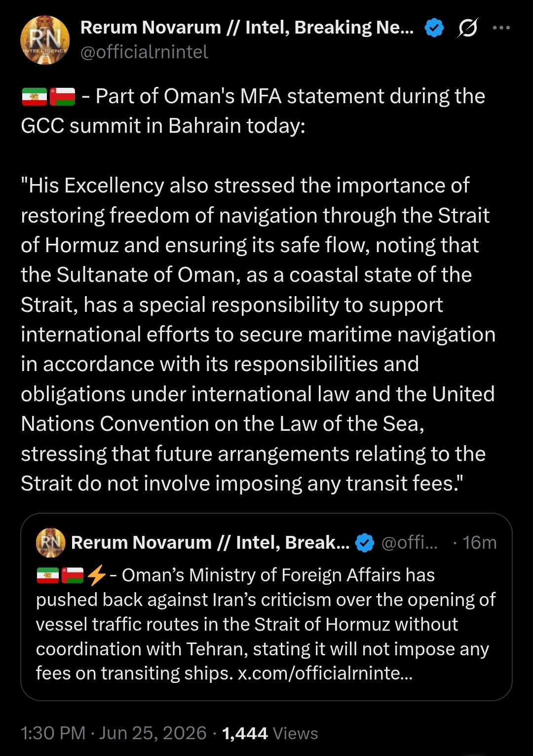The height and width of the screenshot is (756, 533).
Task: Open the three-dot more options menu
Action: 501,28
